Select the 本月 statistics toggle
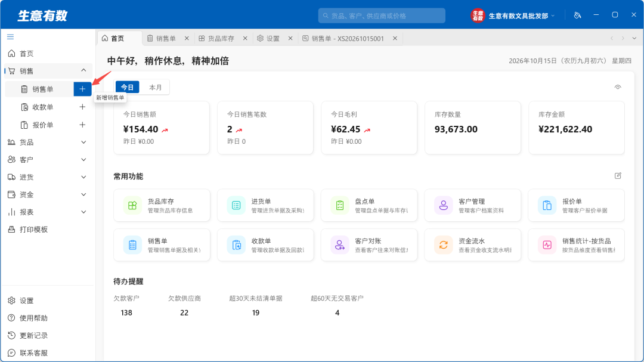The height and width of the screenshot is (362, 644). [x=155, y=87]
